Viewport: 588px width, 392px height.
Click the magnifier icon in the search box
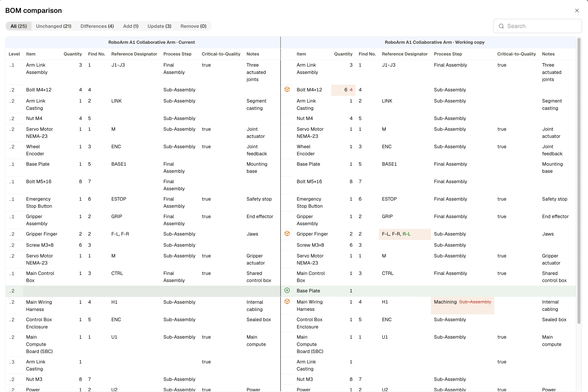click(501, 26)
